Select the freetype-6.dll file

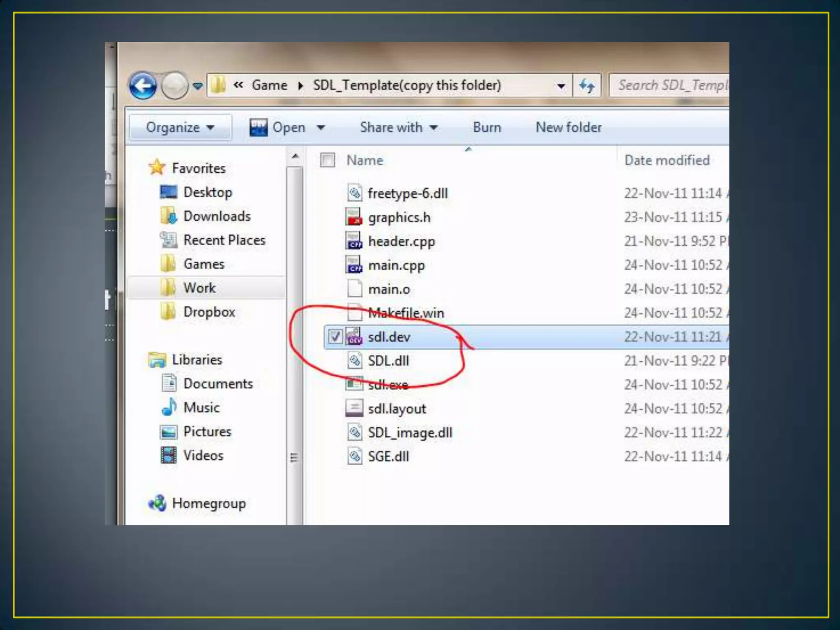point(407,193)
